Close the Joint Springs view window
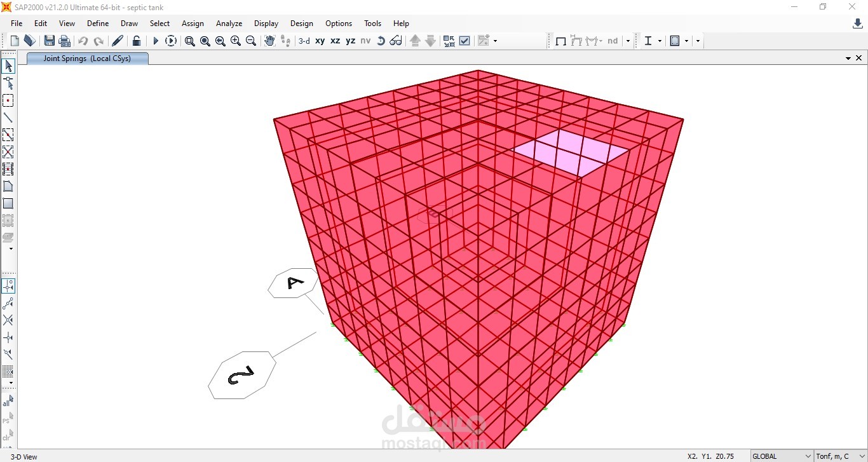The image size is (868, 462). click(859, 58)
